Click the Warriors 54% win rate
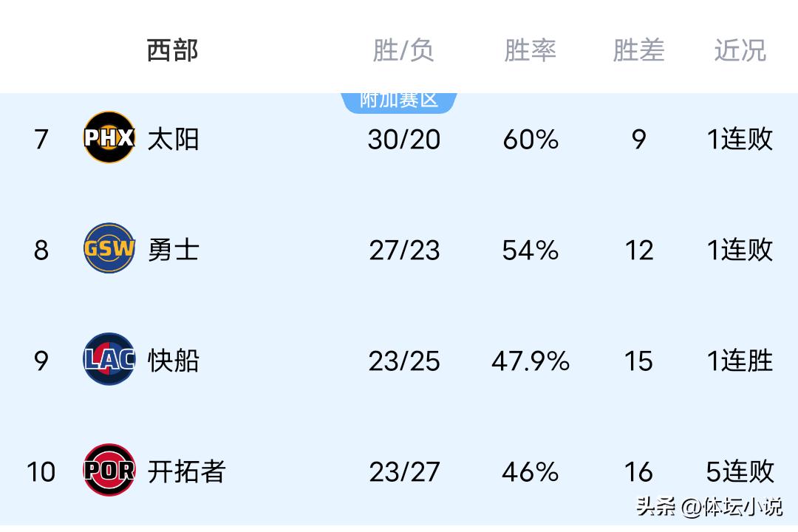Viewport: 798px width, 532px height. pyautogui.click(x=530, y=250)
